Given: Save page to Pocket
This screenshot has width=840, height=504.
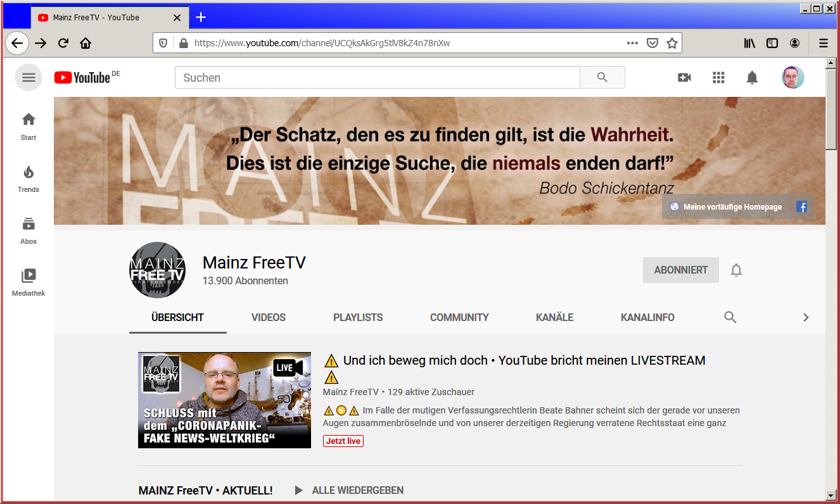Looking at the screenshot, I should tap(652, 43).
